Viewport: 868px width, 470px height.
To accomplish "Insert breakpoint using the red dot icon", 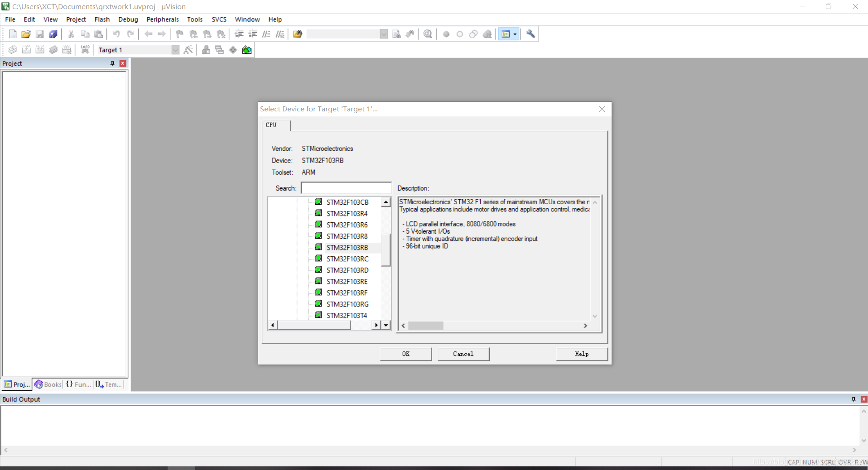I will pos(446,34).
